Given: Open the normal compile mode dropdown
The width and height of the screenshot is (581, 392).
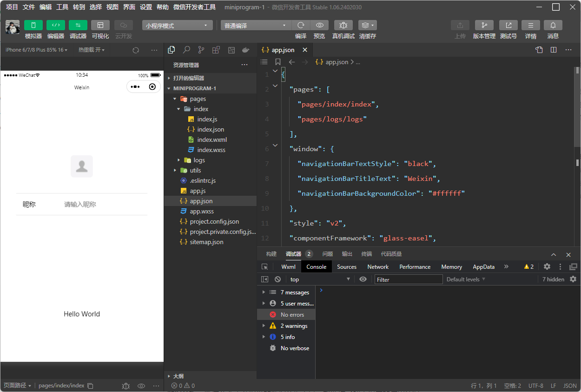Looking at the screenshot, I should point(256,26).
